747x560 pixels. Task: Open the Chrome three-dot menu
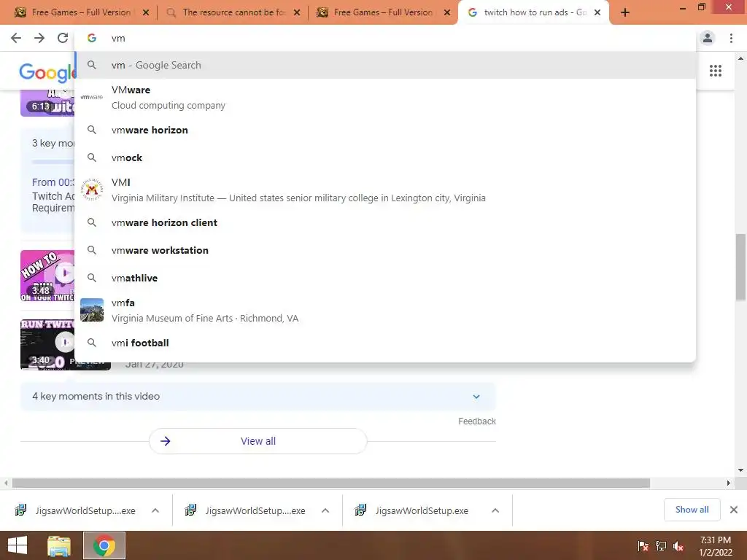pyautogui.click(x=731, y=38)
